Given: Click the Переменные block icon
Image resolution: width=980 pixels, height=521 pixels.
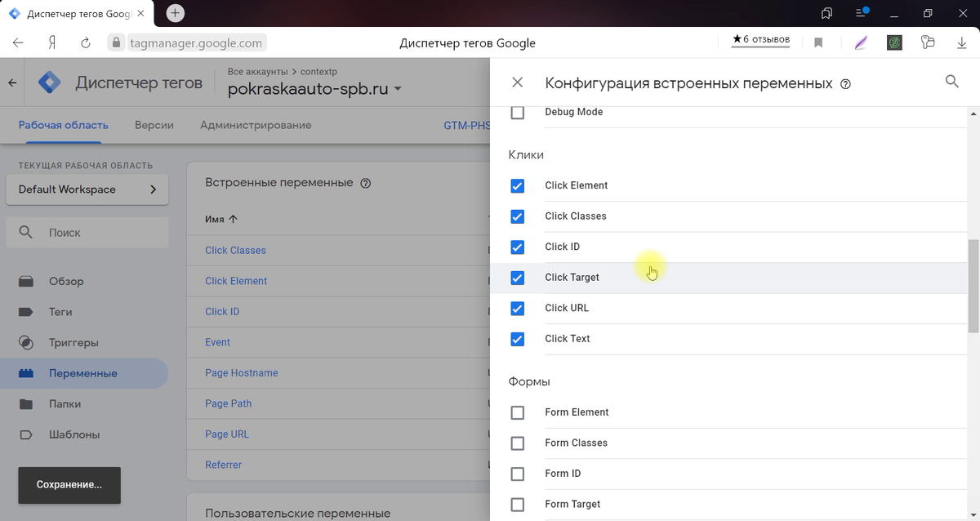Looking at the screenshot, I should coord(26,373).
